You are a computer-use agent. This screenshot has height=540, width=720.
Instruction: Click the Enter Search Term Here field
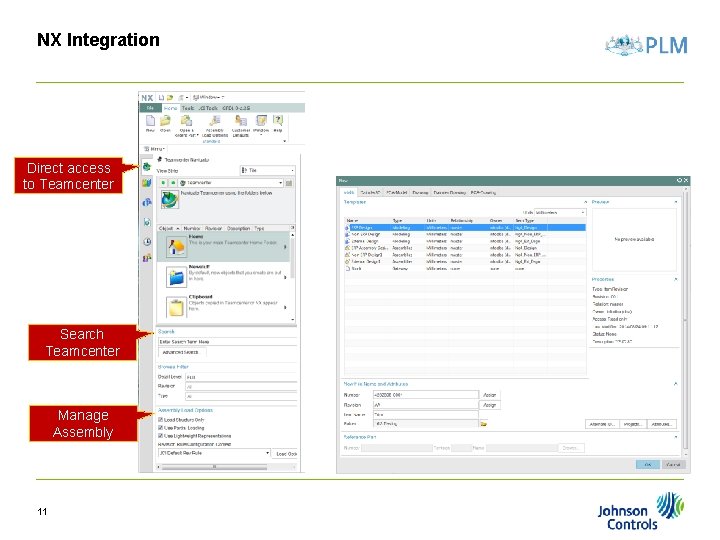click(227, 342)
